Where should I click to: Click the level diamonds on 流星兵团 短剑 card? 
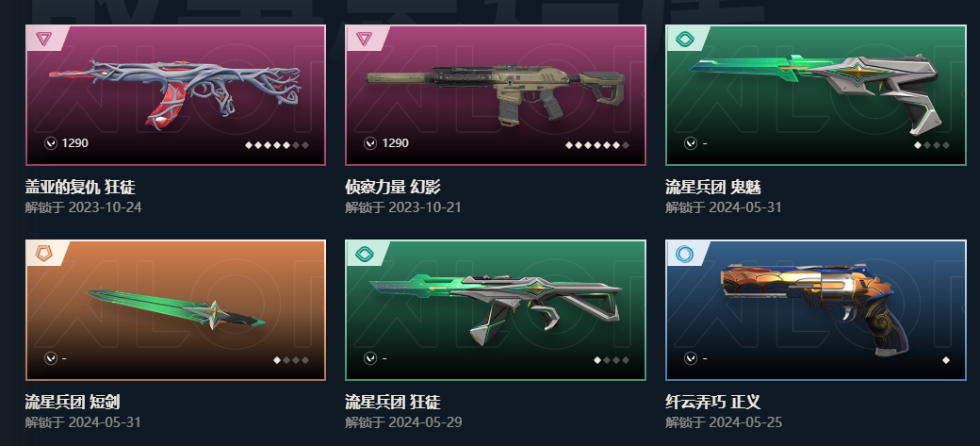point(291,359)
